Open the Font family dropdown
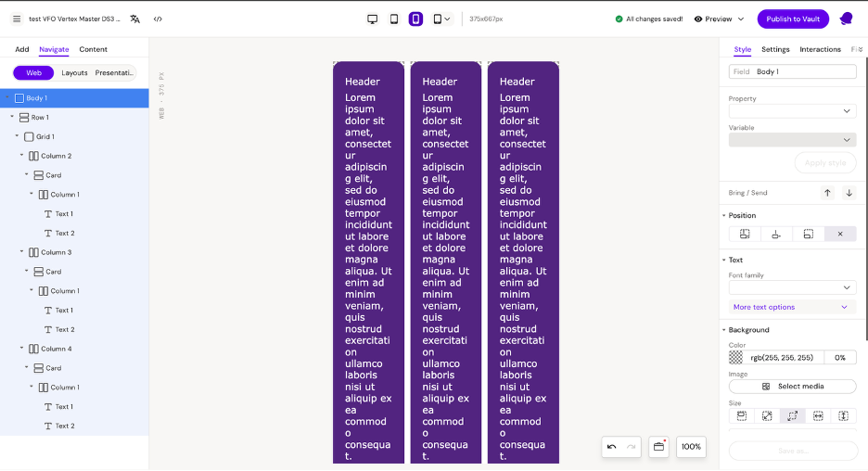 (792, 287)
